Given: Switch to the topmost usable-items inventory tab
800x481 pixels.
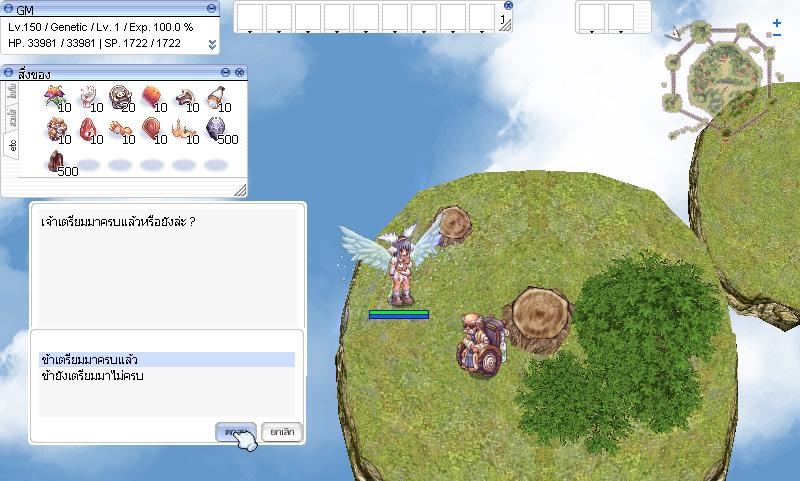Looking at the screenshot, I should coord(12,92).
